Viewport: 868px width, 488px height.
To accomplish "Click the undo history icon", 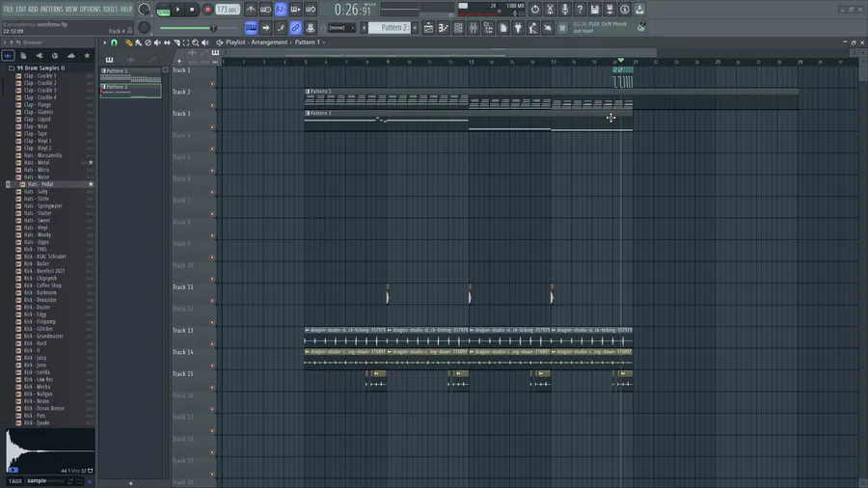I will coord(534,10).
